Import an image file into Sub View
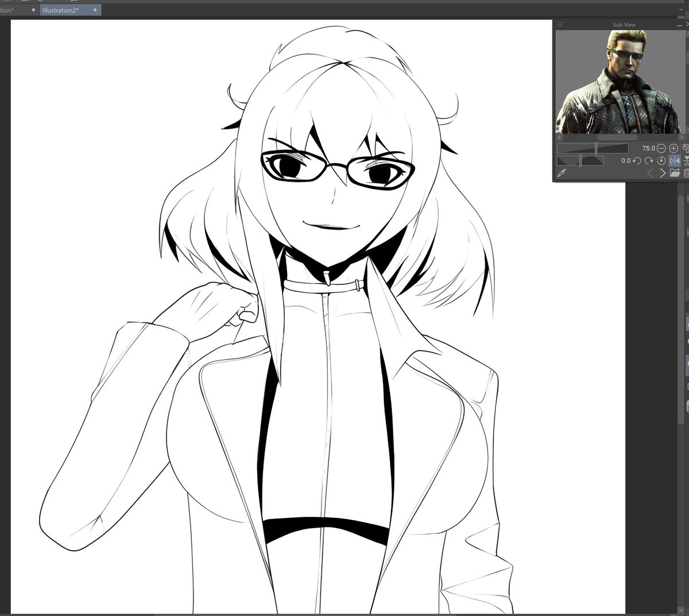 click(x=675, y=173)
